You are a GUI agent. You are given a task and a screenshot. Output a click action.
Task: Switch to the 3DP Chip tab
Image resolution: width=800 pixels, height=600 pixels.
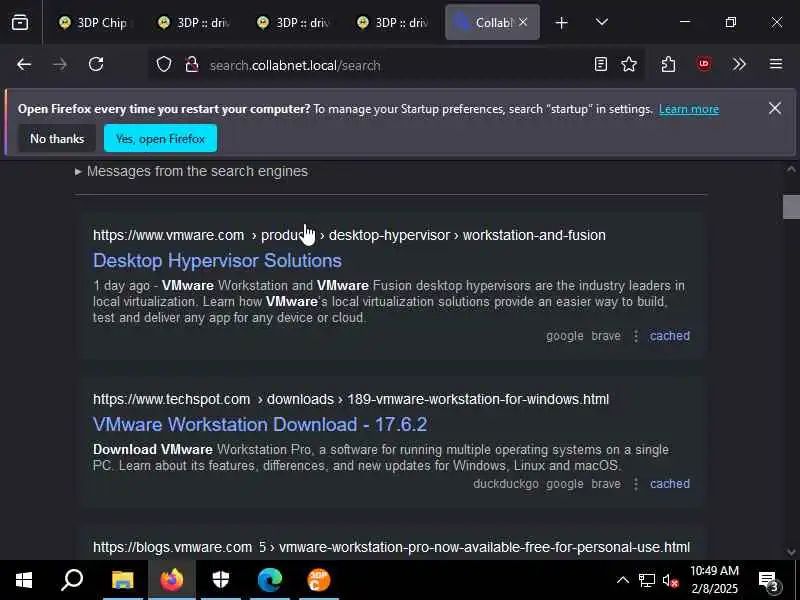[92, 22]
